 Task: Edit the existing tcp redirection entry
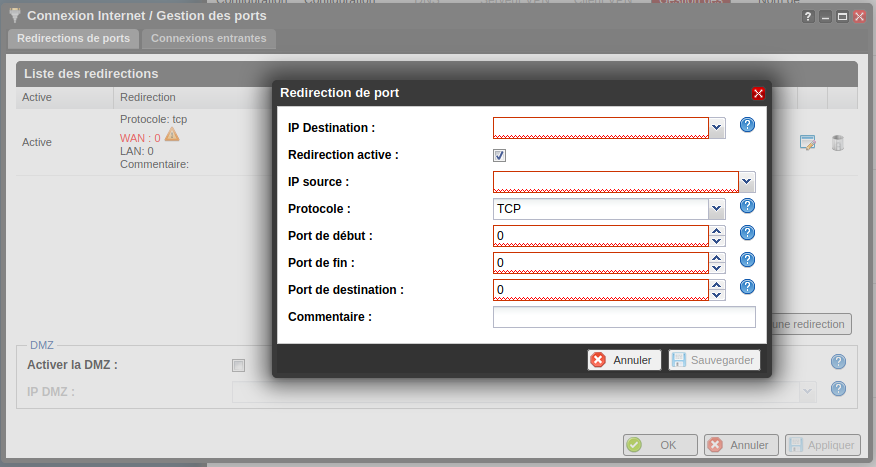click(808, 142)
